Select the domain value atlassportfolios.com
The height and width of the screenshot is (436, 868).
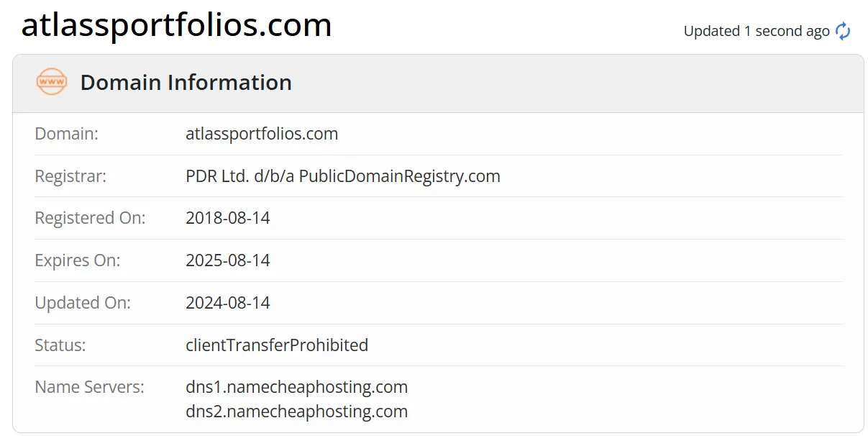(262, 134)
